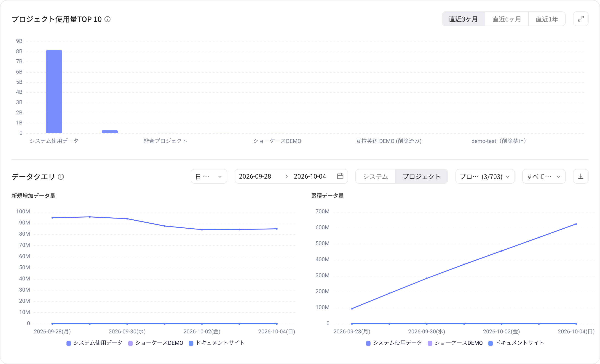
Task: Open 日 granularity dropdown
Action: (x=209, y=177)
